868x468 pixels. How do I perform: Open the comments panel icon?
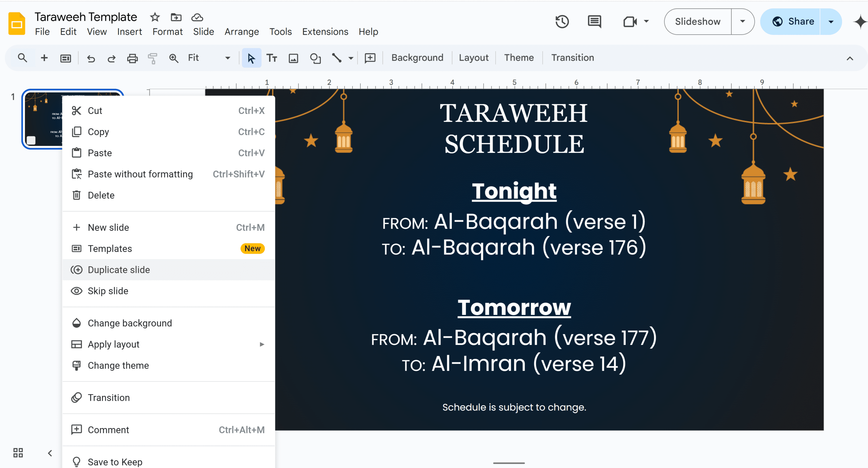594,22
